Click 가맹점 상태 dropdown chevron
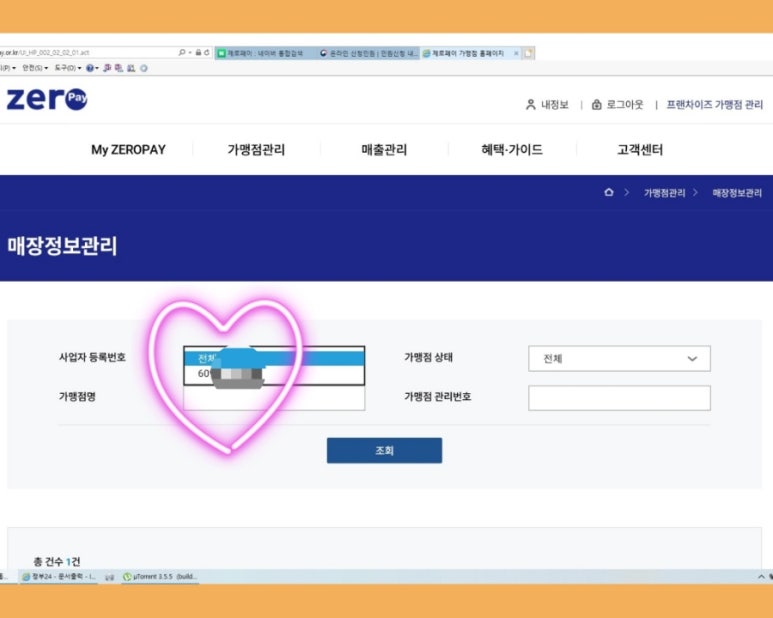Screen dimensions: 773x618 tap(692, 359)
